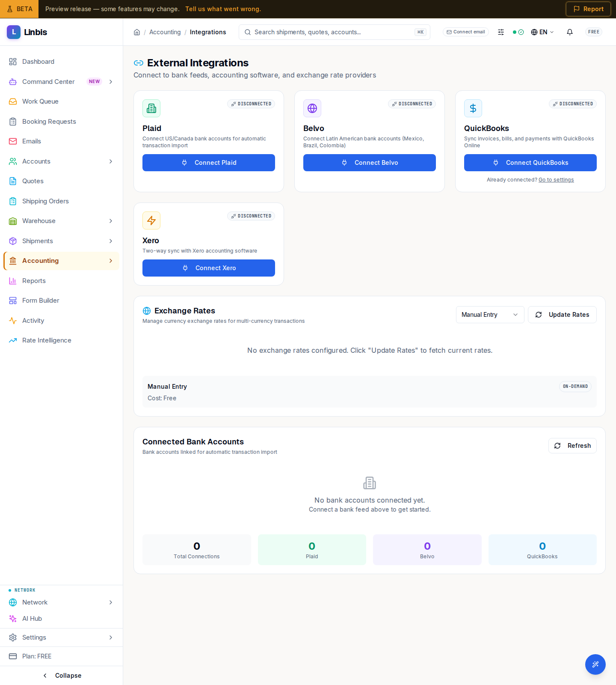Screen dimensions: 616x685
Task: Open the Manual Entry rate provider dropdown
Action: click(x=490, y=315)
